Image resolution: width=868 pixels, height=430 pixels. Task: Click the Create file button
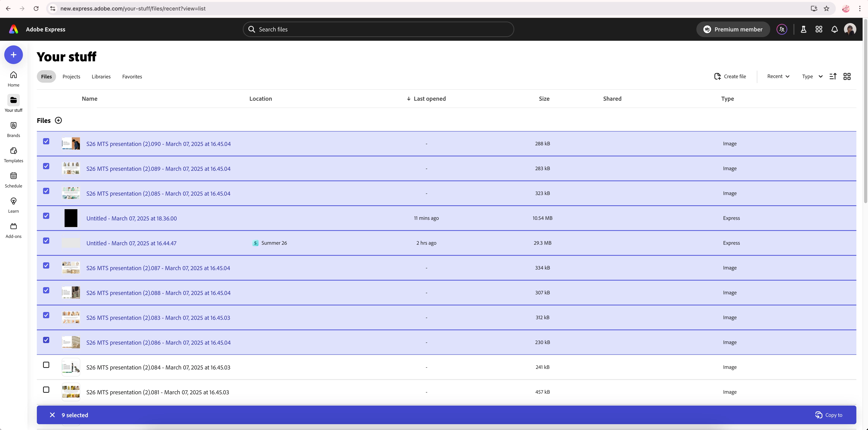pyautogui.click(x=730, y=77)
